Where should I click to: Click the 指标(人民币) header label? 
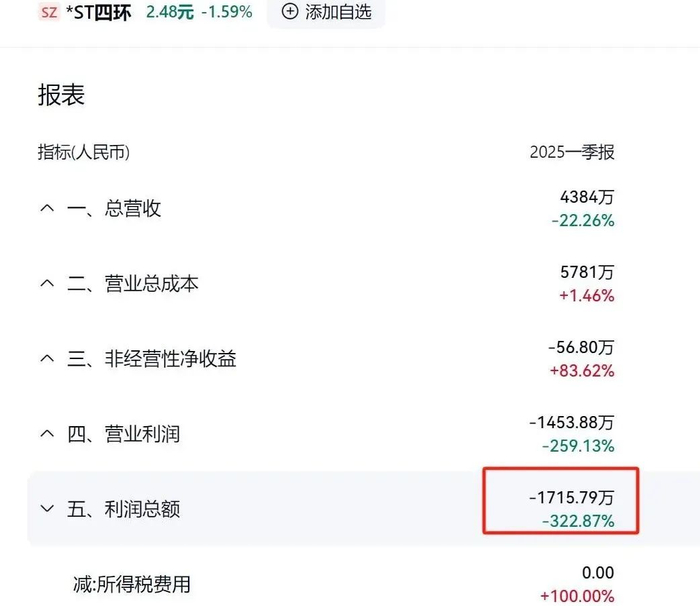[84, 152]
